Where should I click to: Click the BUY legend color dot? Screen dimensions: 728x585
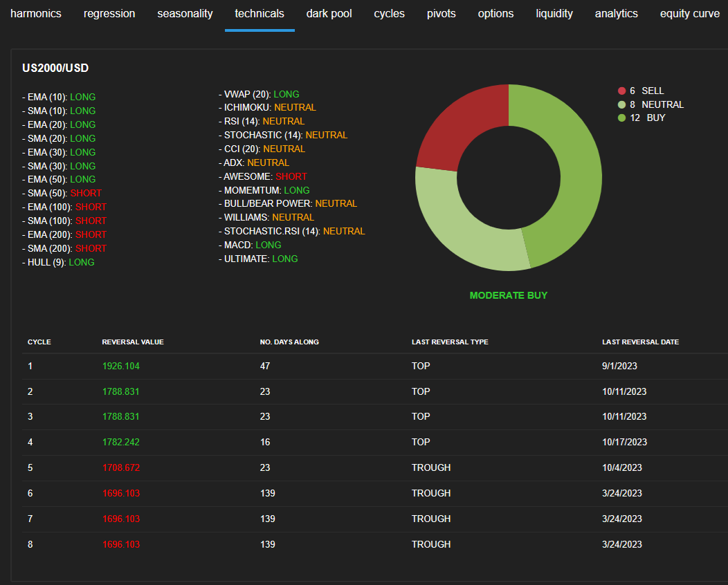621,118
